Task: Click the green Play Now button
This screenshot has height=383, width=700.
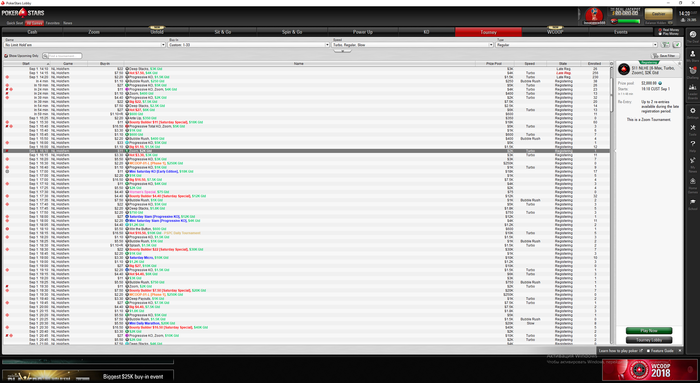Action: [649, 331]
